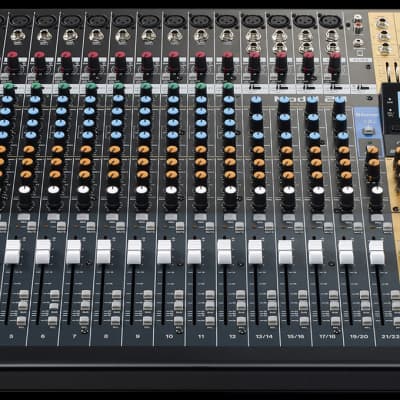Click the '19/20' channel label

click(359, 337)
